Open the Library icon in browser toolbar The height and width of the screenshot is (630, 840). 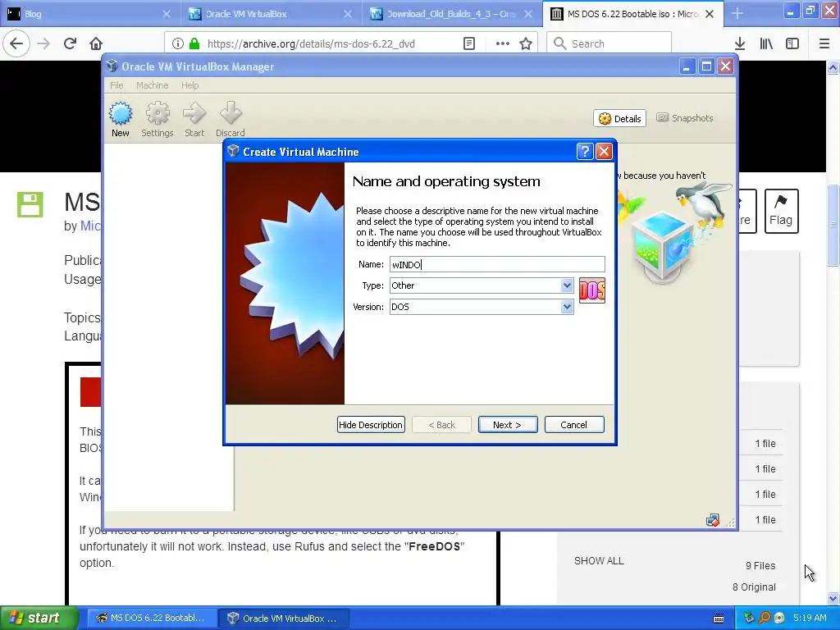pos(766,43)
